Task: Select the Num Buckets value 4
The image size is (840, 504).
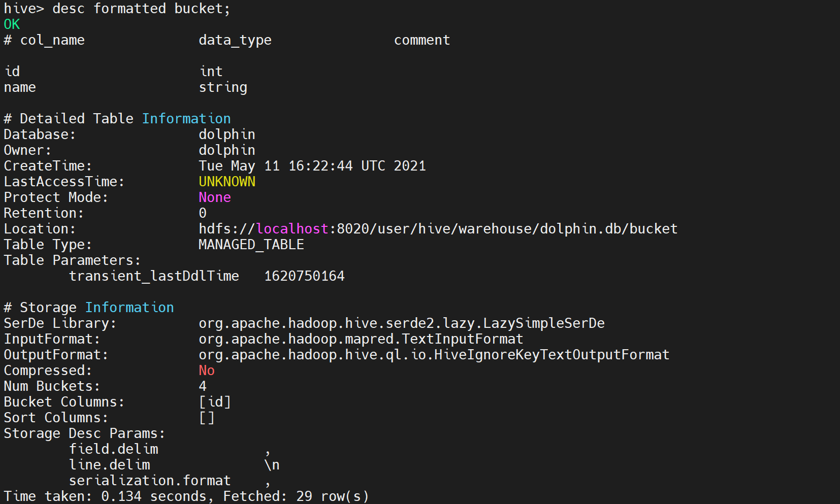Action: (x=203, y=386)
